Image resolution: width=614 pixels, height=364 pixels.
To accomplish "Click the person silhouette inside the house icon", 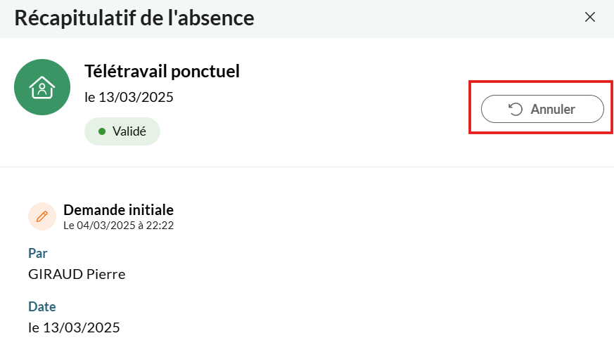I will tap(42, 90).
